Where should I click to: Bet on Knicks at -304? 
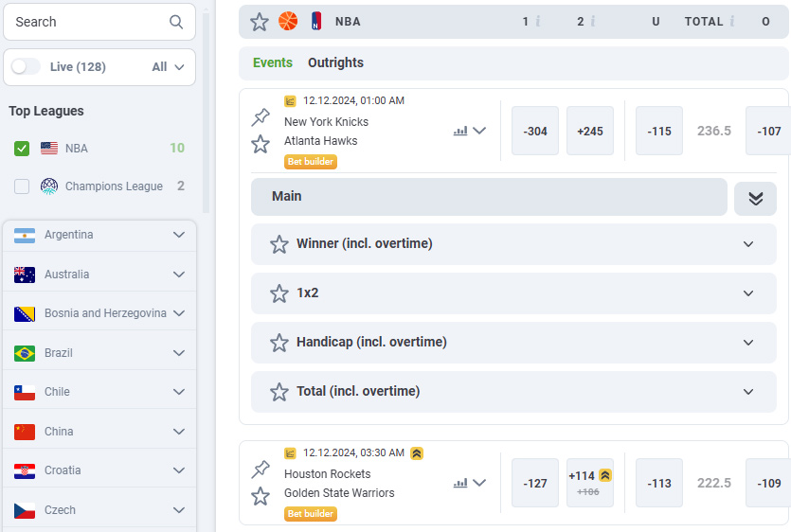coord(535,131)
